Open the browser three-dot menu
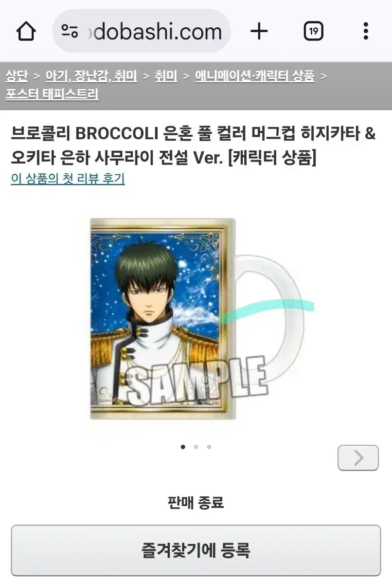Image resolution: width=392 pixels, height=584 pixels. click(366, 32)
